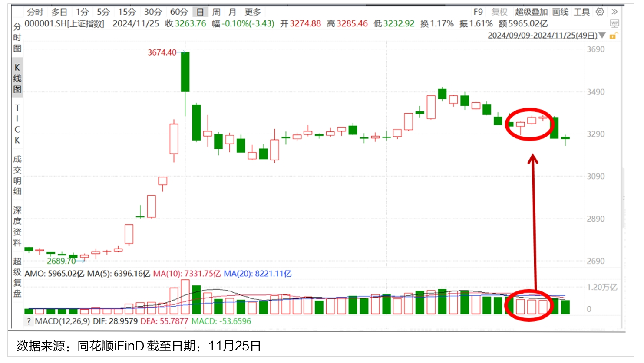Click the double-chevron expand toolbar icon
The height and width of the screenshot is (363, 644).
614,12
